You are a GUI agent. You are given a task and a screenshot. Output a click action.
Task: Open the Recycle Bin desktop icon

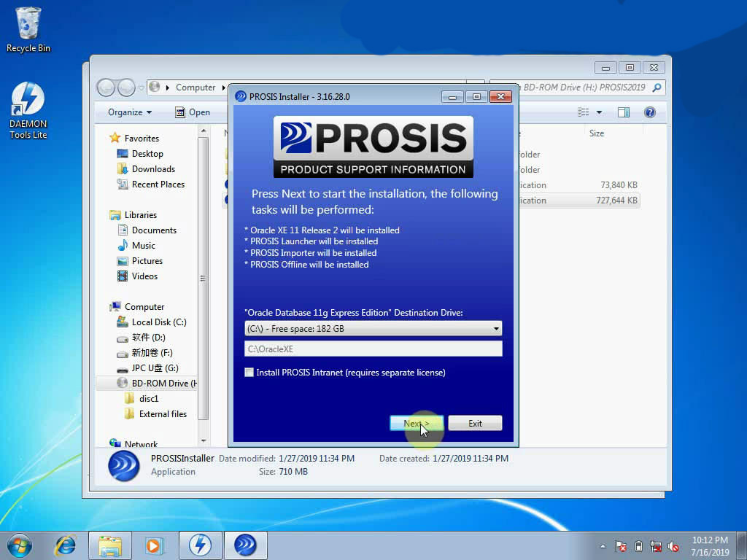(28, 29)
